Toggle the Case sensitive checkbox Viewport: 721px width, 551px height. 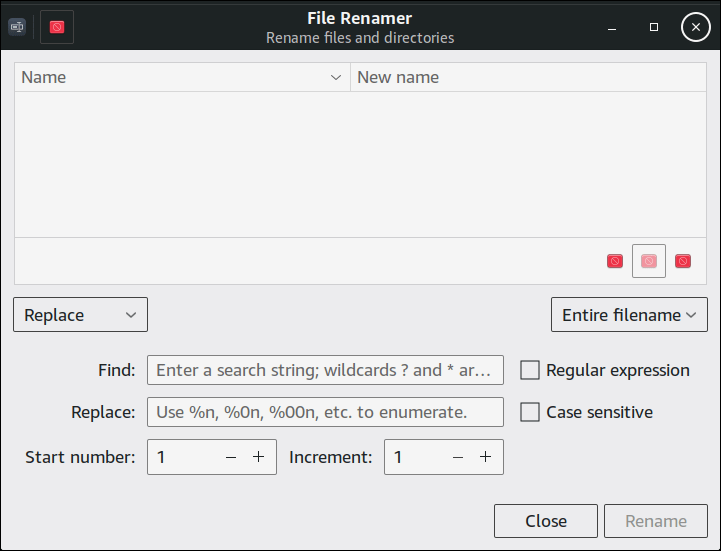[x=530, y=412]
